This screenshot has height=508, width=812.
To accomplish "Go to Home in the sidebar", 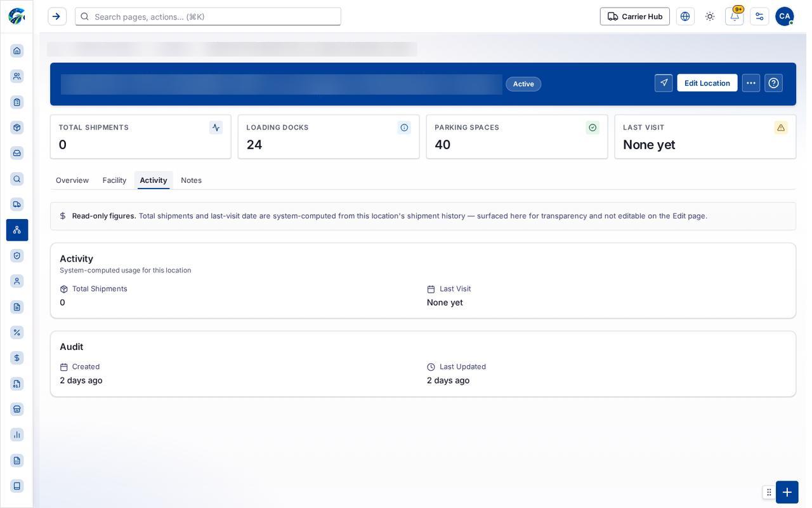I will 17,51.
